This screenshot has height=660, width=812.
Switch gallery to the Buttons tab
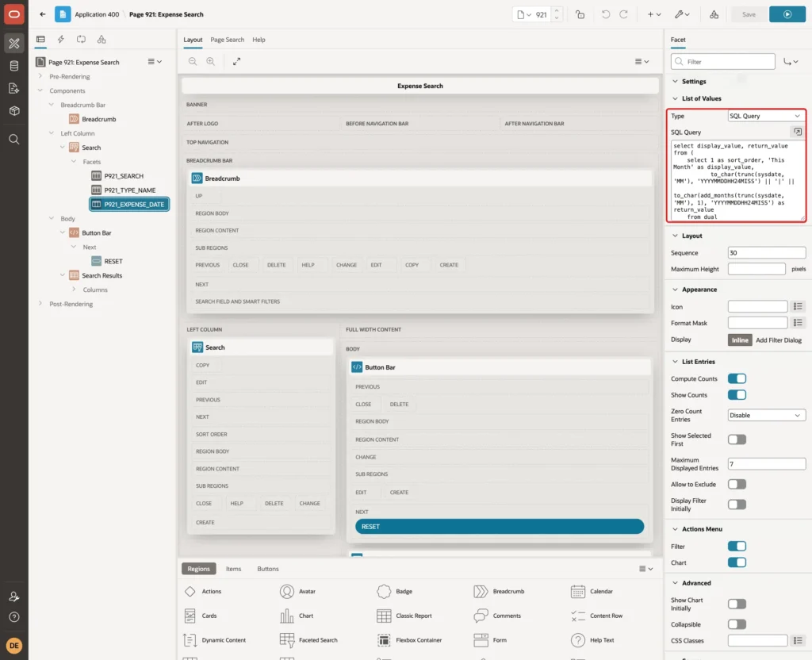(x=268, y=569)
